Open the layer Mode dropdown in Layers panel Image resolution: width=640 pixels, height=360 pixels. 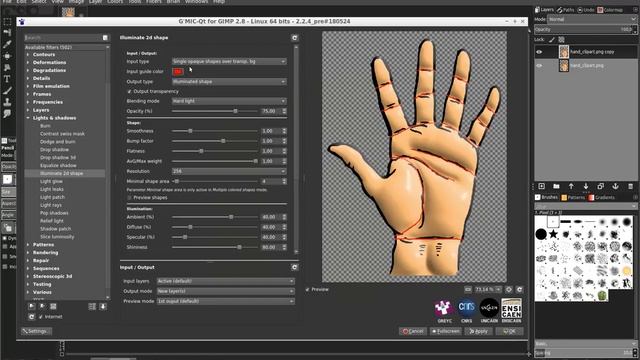[x=592, y=19]
